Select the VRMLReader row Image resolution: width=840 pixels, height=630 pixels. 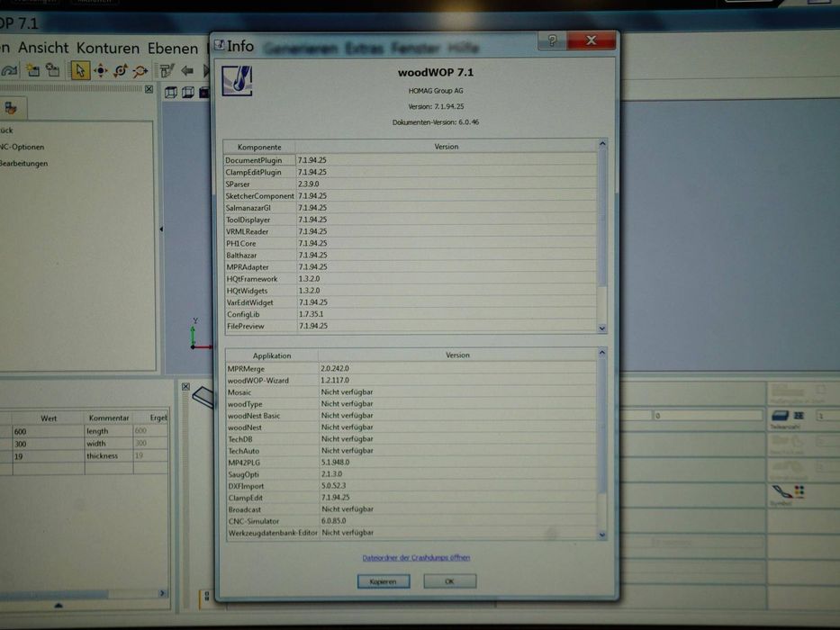point(411,231)
